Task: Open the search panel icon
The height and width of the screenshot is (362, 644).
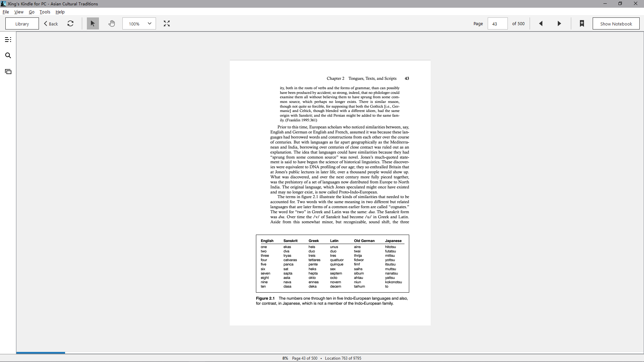Action: pos(8,56)
